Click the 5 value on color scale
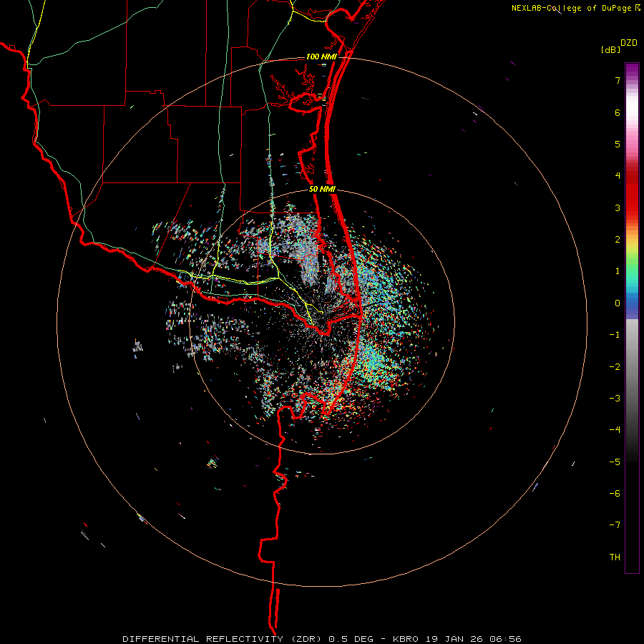This screenshot has width=644, height=644. [x=618, y=144]
